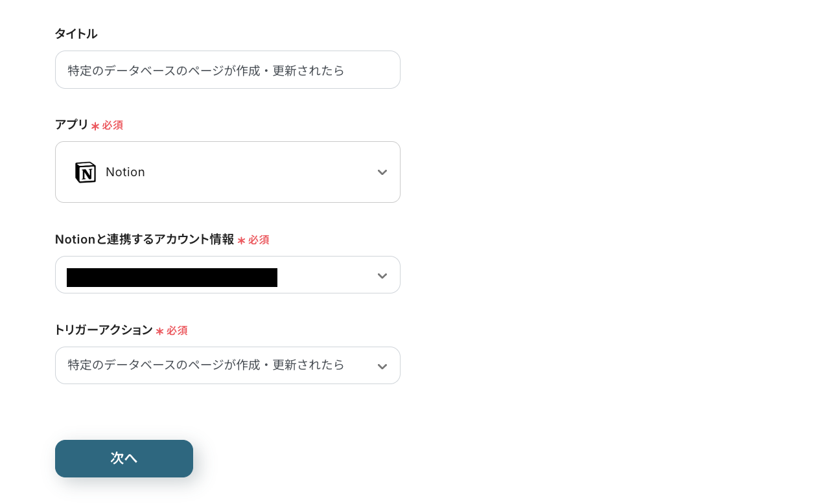This screenshot has width=827, height=504.
Task: Click the タイトル heading label
Action: (x=76, y=33)
